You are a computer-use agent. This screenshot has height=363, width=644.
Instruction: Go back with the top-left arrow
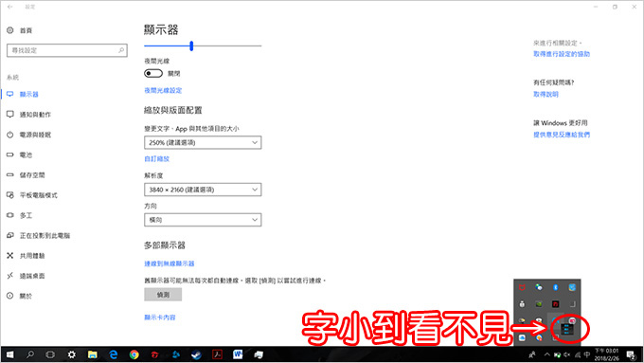click(x=9, y=7)
